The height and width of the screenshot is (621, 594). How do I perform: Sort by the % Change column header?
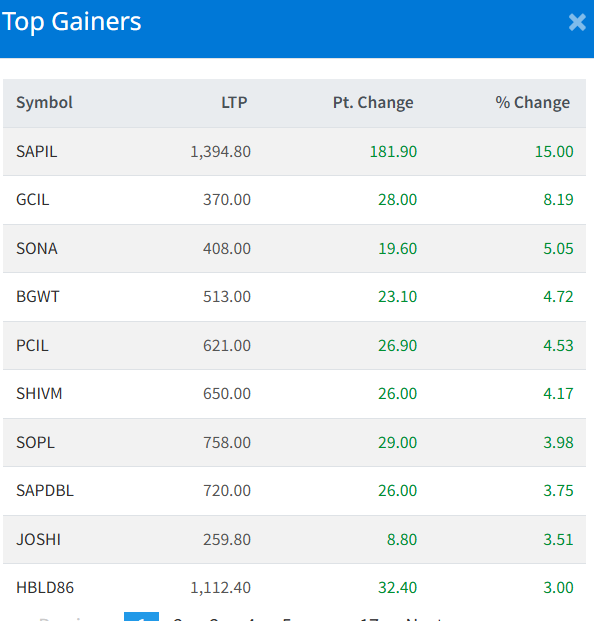[x=533, y=103]
